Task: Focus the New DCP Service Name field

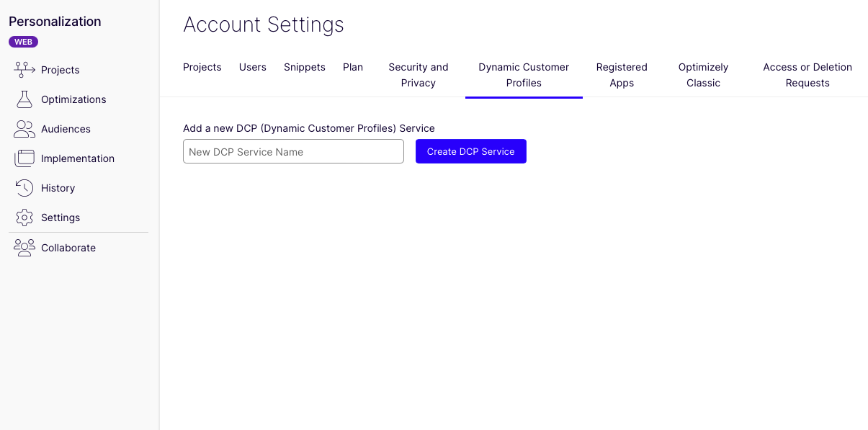Action: 293,152
